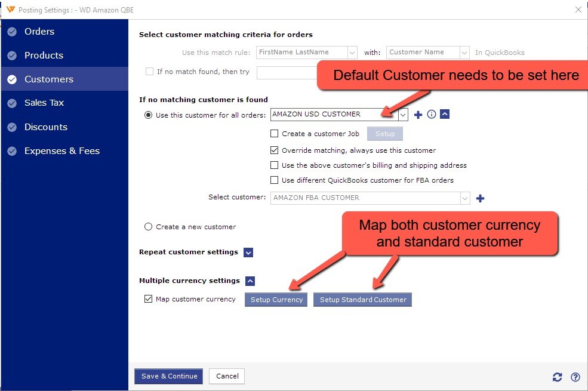Click the checkmark icon beside Expenses & Fees

[x=12, y=151]
